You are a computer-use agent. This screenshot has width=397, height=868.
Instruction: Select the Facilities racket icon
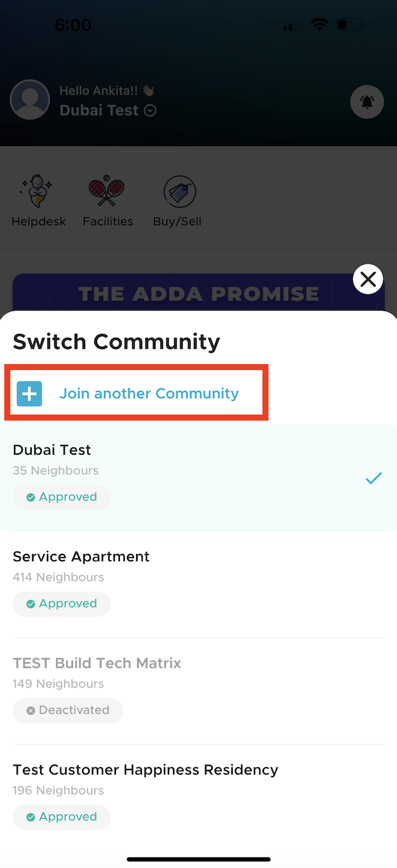pos(107,190)
